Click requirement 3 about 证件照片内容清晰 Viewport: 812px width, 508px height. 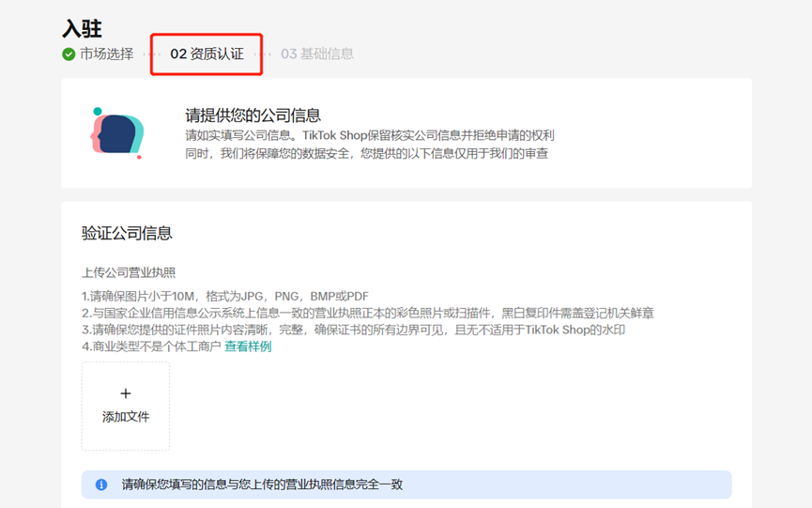[x=353, y=330]
